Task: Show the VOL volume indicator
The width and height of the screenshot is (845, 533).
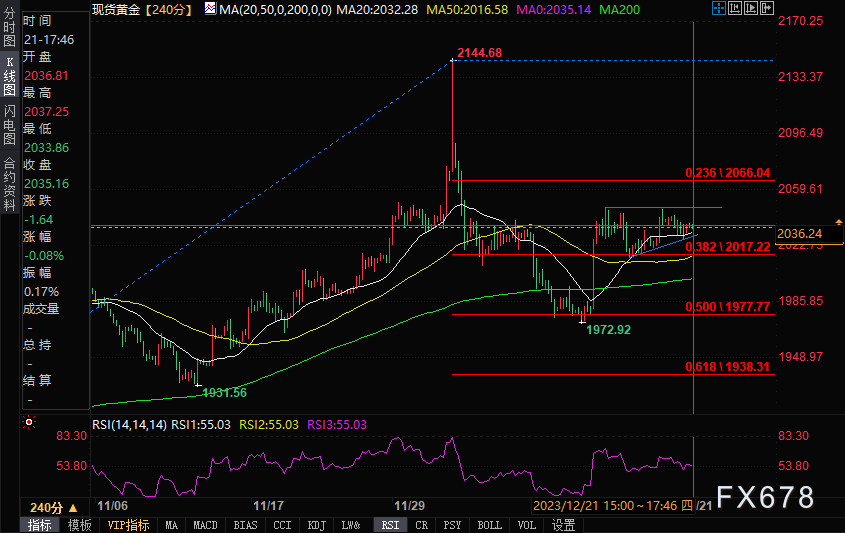Action: coord(527,525)
